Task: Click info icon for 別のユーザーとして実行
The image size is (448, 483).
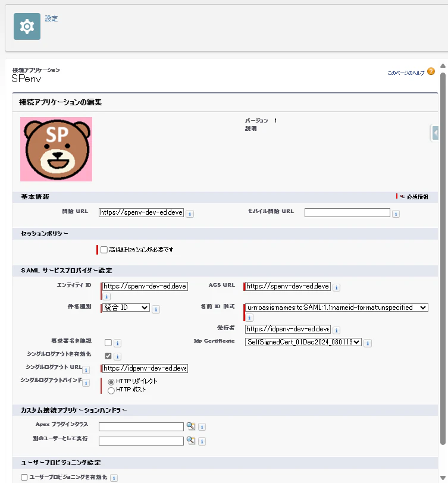Action: click(202, 441)
